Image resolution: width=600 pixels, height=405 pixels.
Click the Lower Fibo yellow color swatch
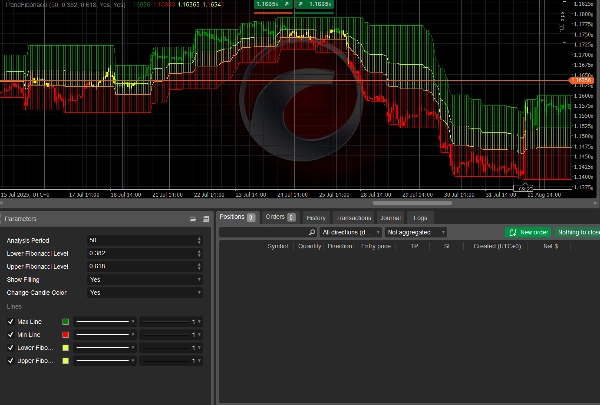tap(65, 348)
